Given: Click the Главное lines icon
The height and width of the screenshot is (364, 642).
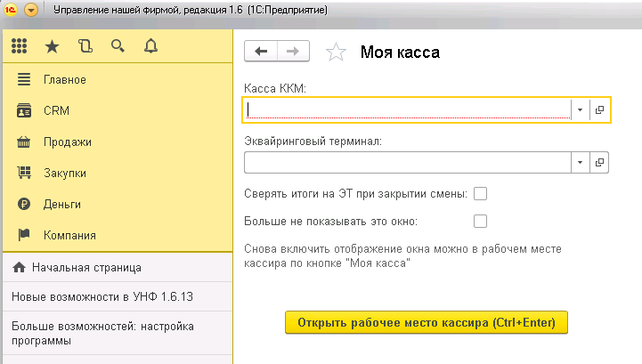Looking at the screenshot, I should [x=24, y=79].
